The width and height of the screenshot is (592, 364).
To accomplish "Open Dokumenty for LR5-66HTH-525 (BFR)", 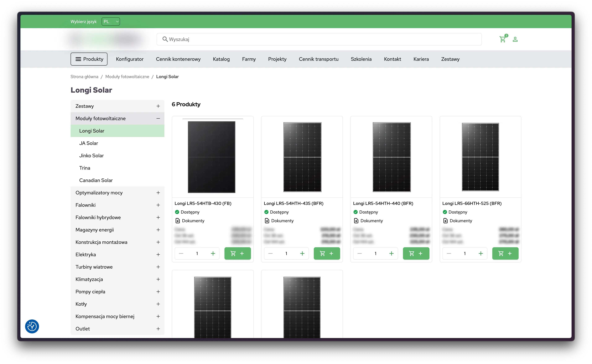I will coord(458,221).
